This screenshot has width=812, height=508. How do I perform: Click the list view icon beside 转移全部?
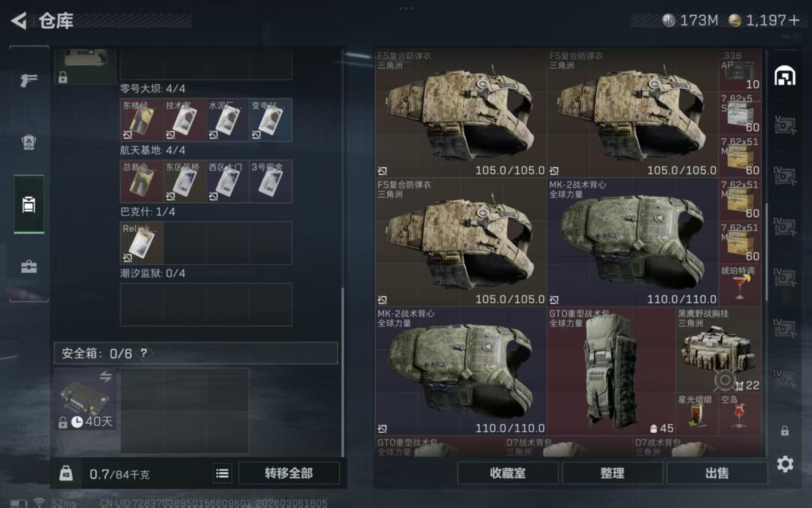pyautogui.click(x=222, y=473)
